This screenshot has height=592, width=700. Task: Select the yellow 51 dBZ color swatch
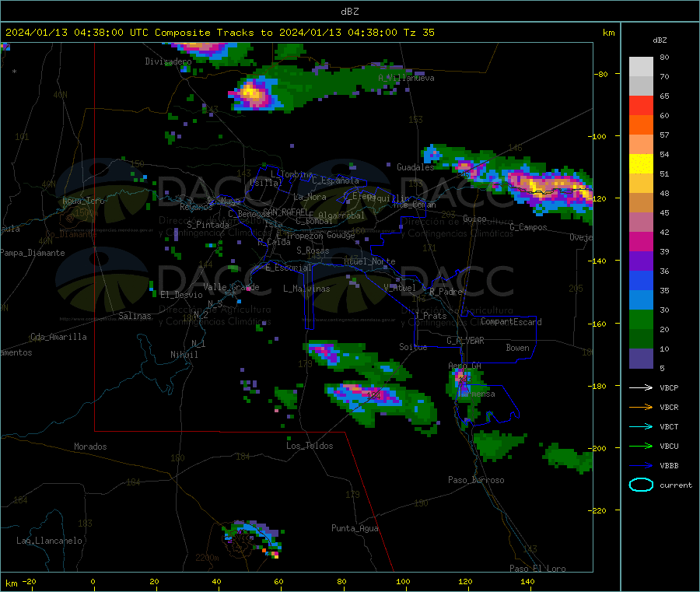click(x=641, y=164)
